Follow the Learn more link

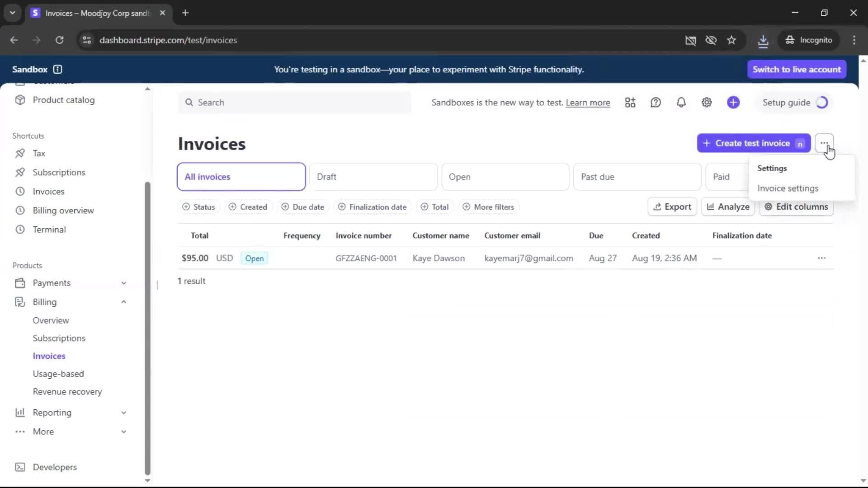click(x=588, y=103)
